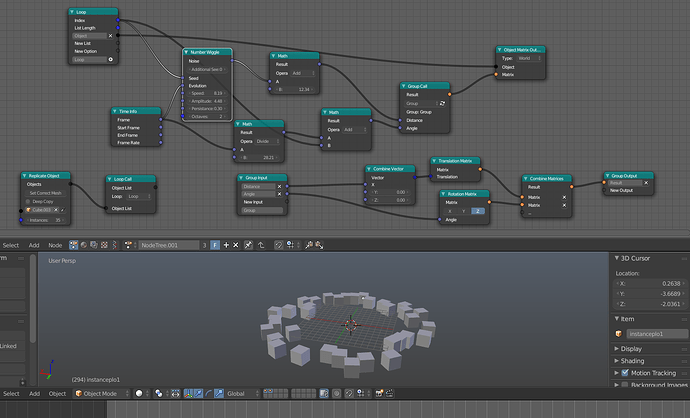Screen dimensions: 690x418
Task: Add a new node tree with plus icon
Action: [x=226, y=245]
